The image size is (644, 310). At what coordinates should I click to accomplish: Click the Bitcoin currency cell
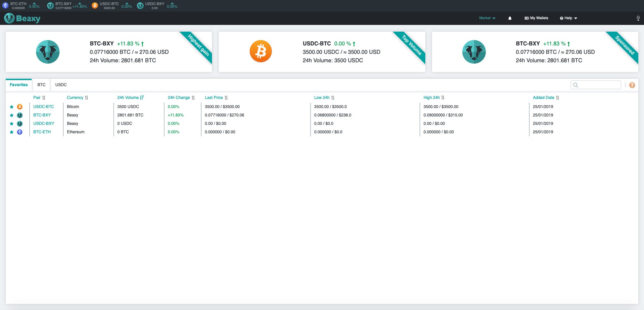[x=73, y=107]
